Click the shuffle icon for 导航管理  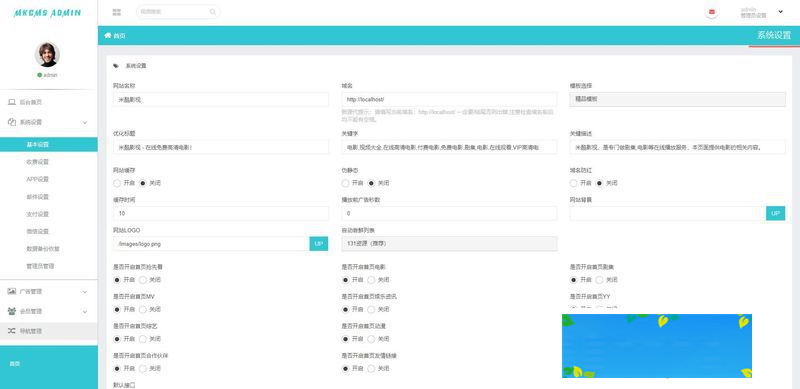(x=12, y=331)
